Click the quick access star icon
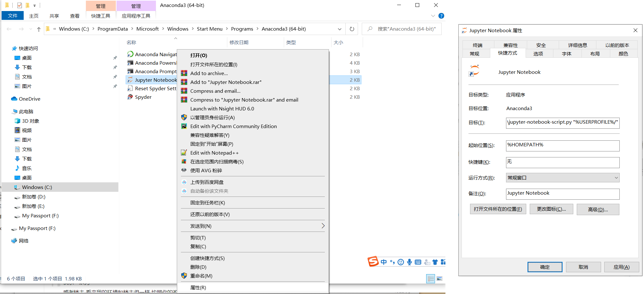644x294 pixels. 14,48
